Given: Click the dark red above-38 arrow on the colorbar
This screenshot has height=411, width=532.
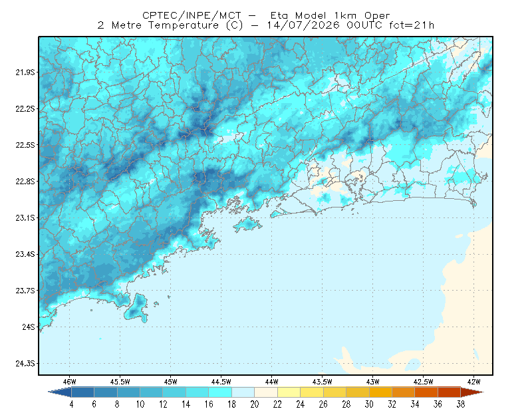Looking at the screenshot, I should click(x=472, y=392).
